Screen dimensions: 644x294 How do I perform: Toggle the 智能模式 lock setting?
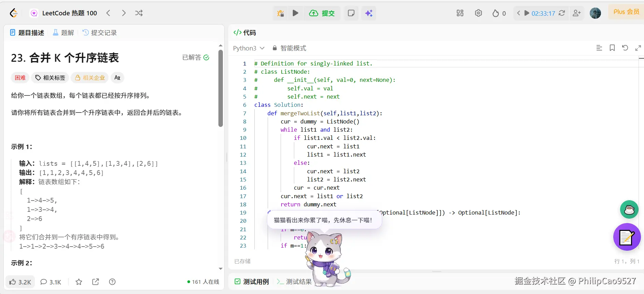point(289,48)
